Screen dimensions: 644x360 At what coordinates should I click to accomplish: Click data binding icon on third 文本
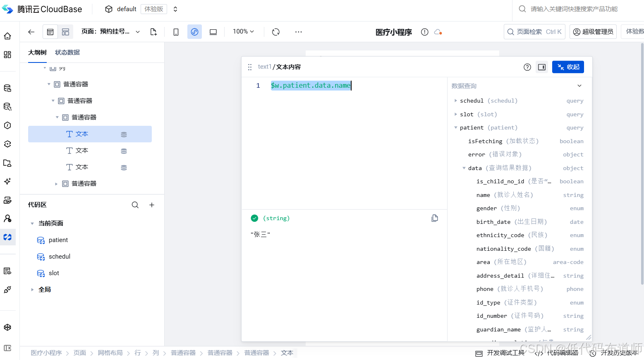tap(124, 168)
